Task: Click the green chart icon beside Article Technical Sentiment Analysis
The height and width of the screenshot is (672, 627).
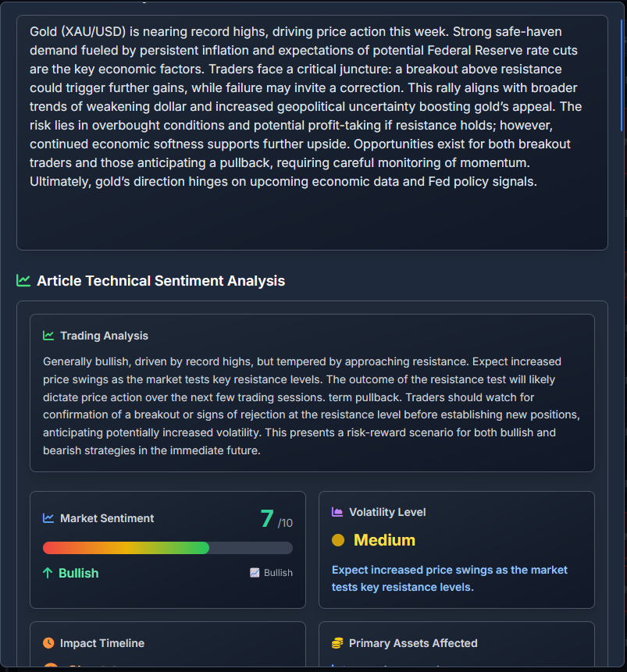Action: [23, 281]
